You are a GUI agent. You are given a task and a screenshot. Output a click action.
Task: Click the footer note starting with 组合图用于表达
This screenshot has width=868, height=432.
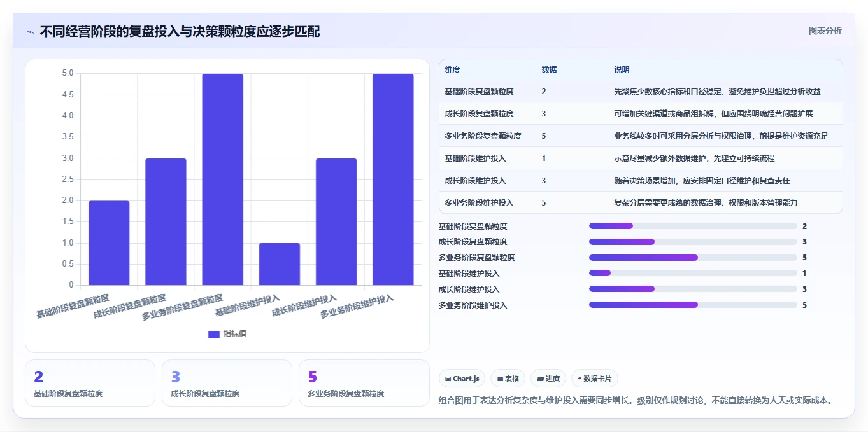coord(636,400)
